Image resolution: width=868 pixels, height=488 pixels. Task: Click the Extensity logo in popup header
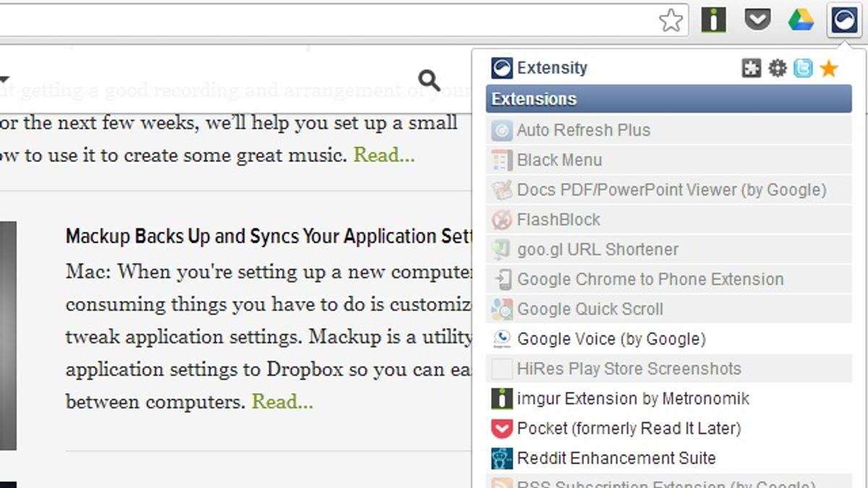[x=501, y=68]
